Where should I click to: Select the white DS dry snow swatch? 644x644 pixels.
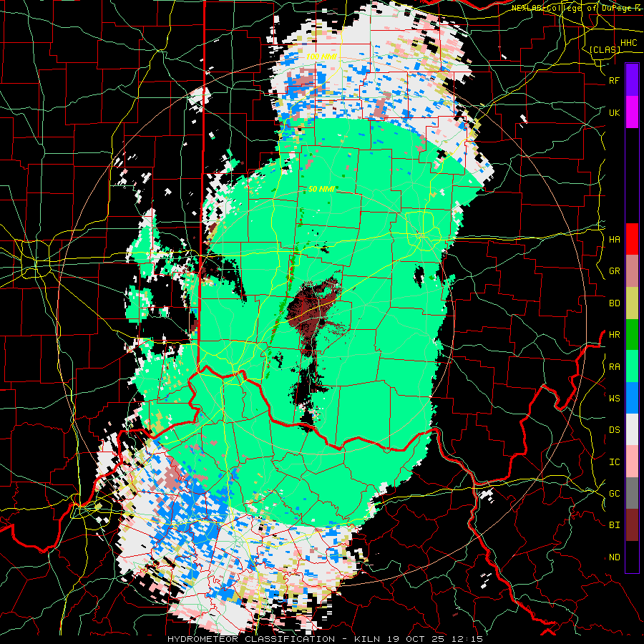tap(632, 430)
